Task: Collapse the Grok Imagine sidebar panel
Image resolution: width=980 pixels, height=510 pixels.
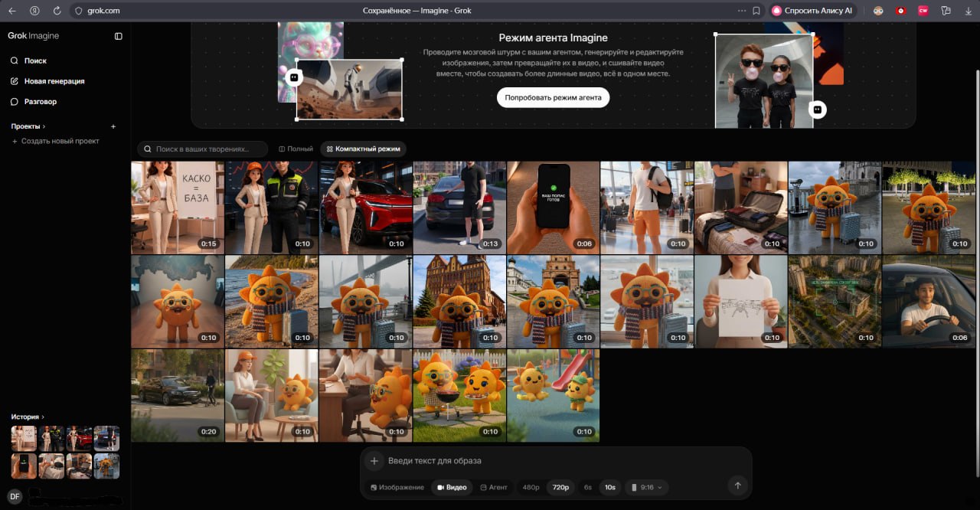Action: pyautogui.click(x=118, y=36)
